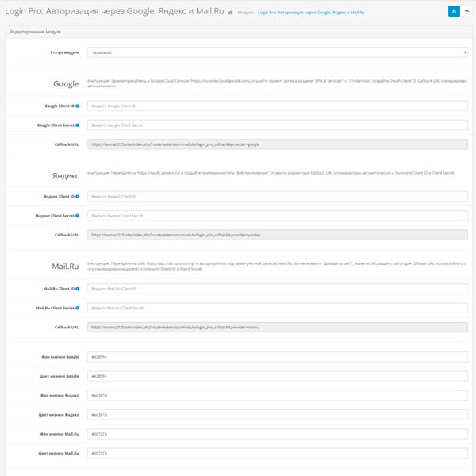This screenshot has width=476, height=476.
Task: Click Google Client Secret help icon
Action: tap(78, 125)
